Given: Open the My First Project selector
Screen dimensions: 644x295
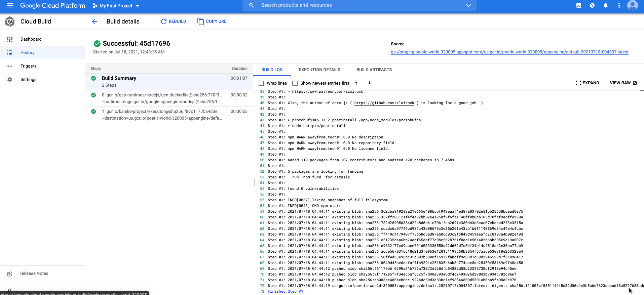Looking at the screenshot, I should 116,6.
